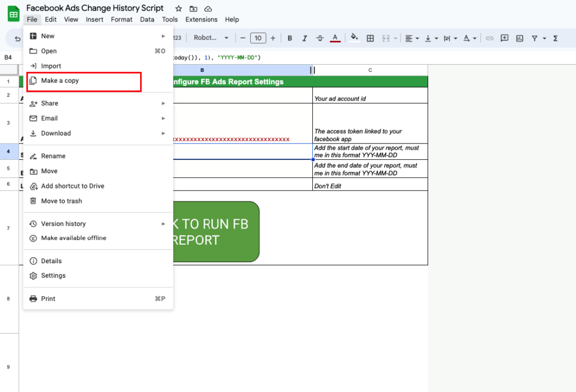Click the font size field showing 10
Viewport: 576px width, 392px height.
pyautogui.click(x=258, y=38)
